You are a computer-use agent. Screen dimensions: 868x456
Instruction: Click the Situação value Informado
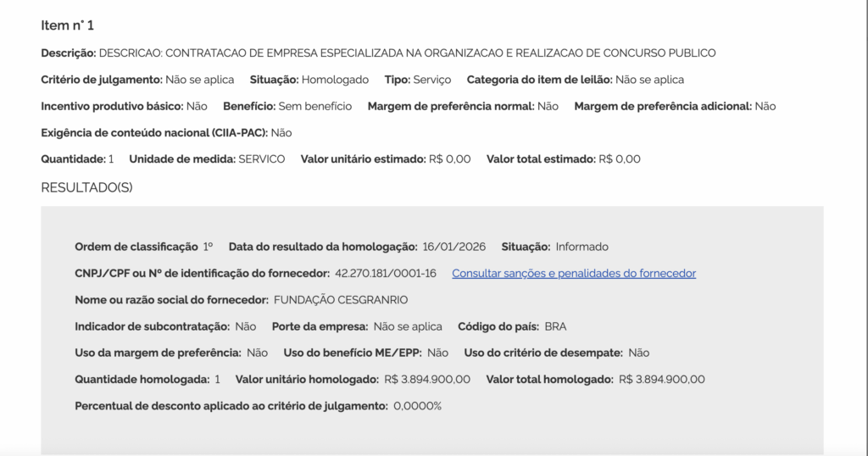coord(581,247)
